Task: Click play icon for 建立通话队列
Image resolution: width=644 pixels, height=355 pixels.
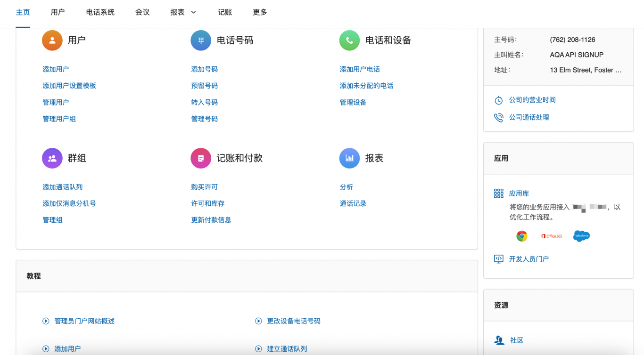Action: point(258,349)
